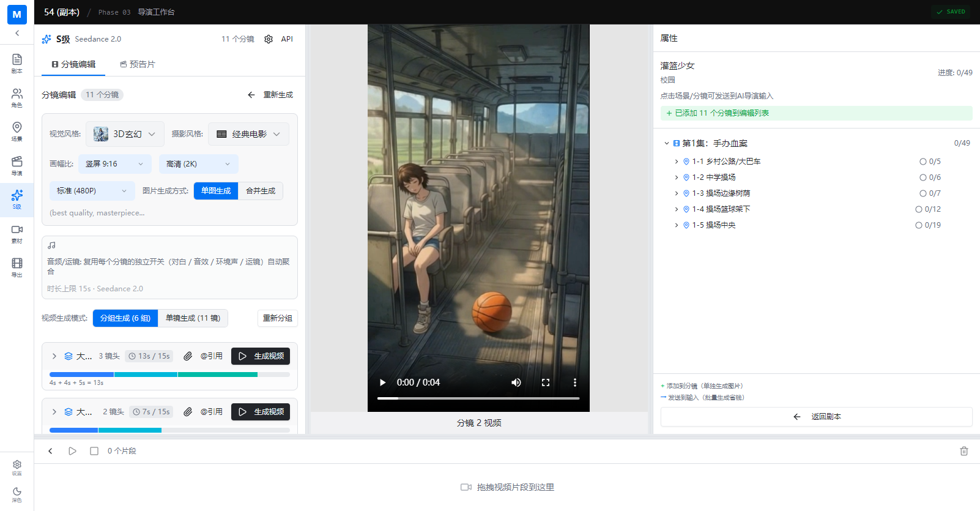Screen dimensions: 980x511
Task: Mute the video player volume
Action: coord(516,382)
